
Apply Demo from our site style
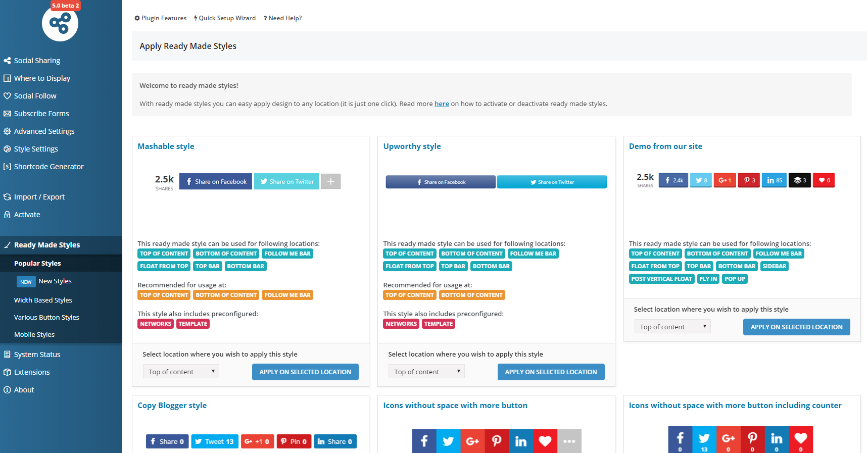click(796, 327)
